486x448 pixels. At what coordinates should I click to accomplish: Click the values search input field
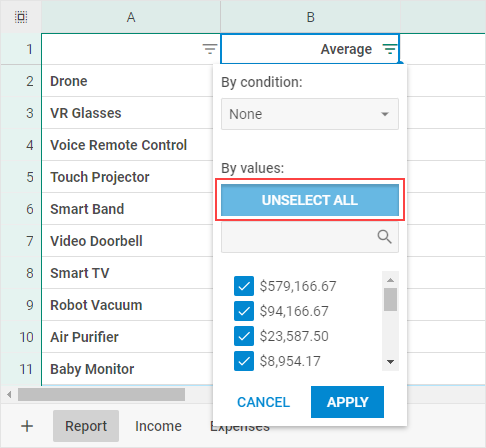(310, 237)
